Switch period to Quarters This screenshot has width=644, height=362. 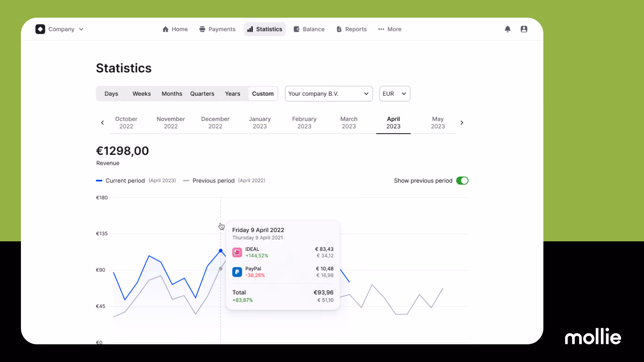point(202,94)
